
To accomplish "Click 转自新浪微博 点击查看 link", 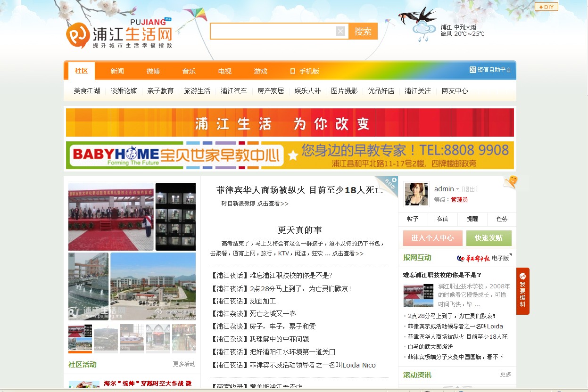I will coord(255,204).
